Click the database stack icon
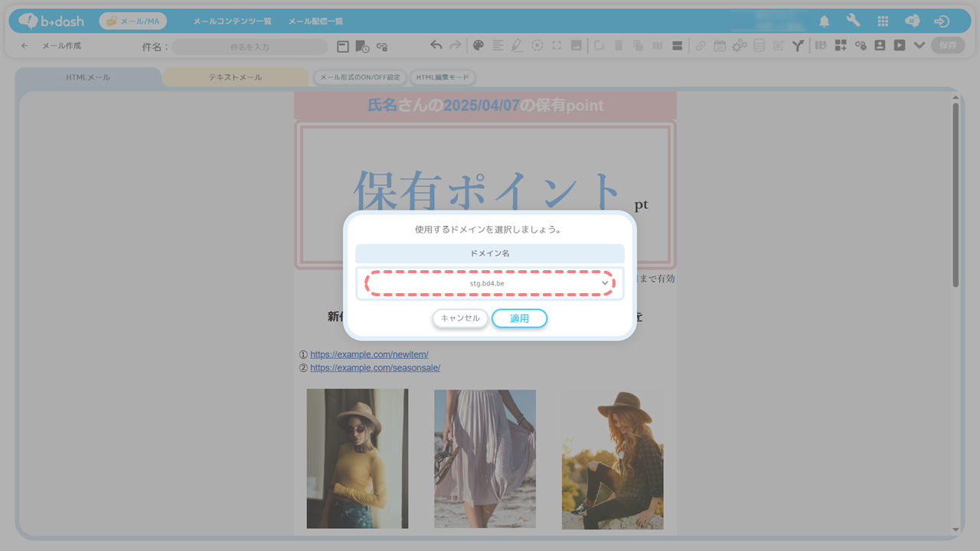This screenshot has width=980, height=551. 759,46
